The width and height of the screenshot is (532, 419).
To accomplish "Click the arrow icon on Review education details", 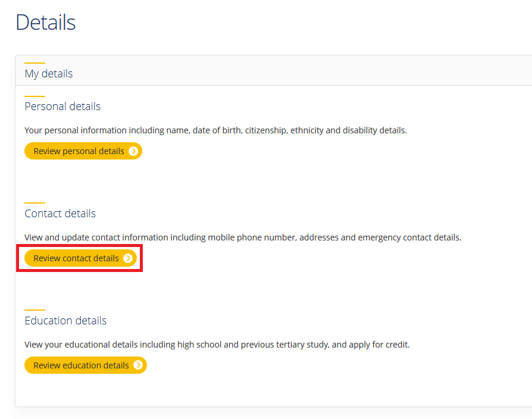I will pyautogui.click(x=138, y=365).
